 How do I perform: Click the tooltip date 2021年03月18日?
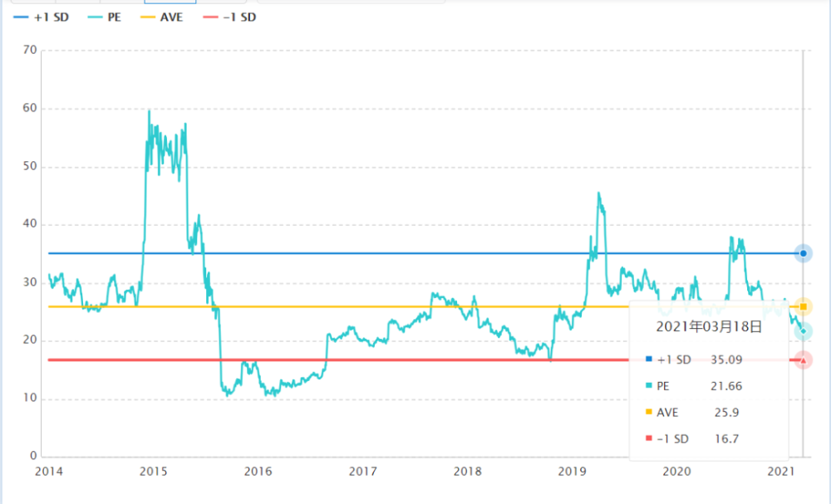point(709,326)
